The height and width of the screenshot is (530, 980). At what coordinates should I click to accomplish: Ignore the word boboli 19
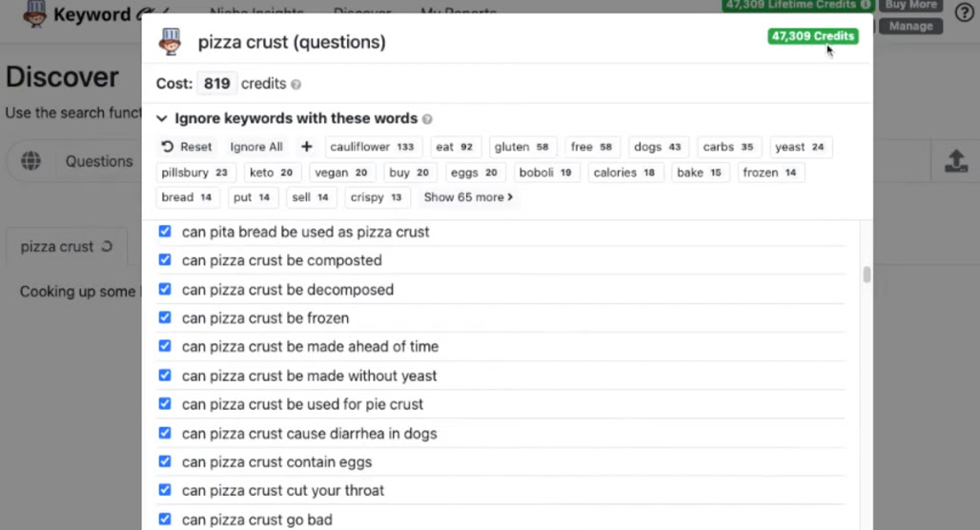pos(545,173)
